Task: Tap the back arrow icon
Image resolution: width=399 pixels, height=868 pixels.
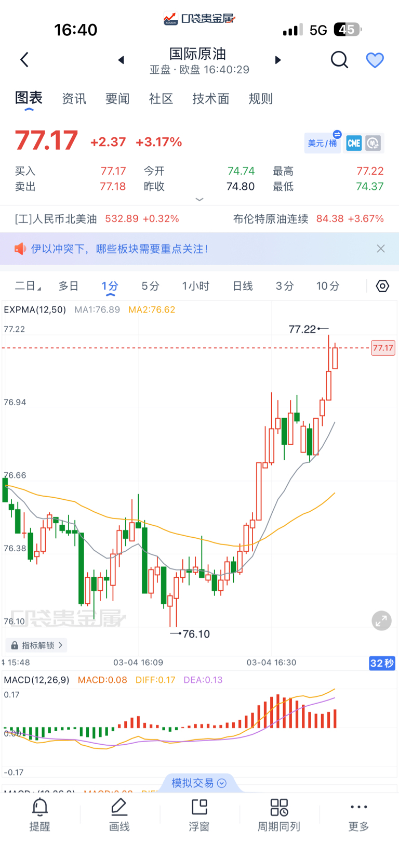Action: [24, 60]
